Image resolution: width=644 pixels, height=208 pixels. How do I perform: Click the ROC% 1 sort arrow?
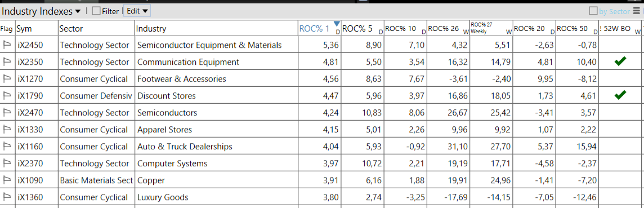337,24
